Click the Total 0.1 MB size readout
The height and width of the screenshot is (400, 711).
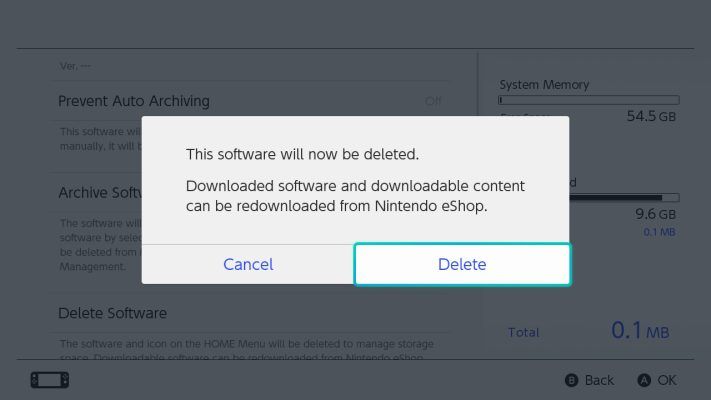point(640,330)
